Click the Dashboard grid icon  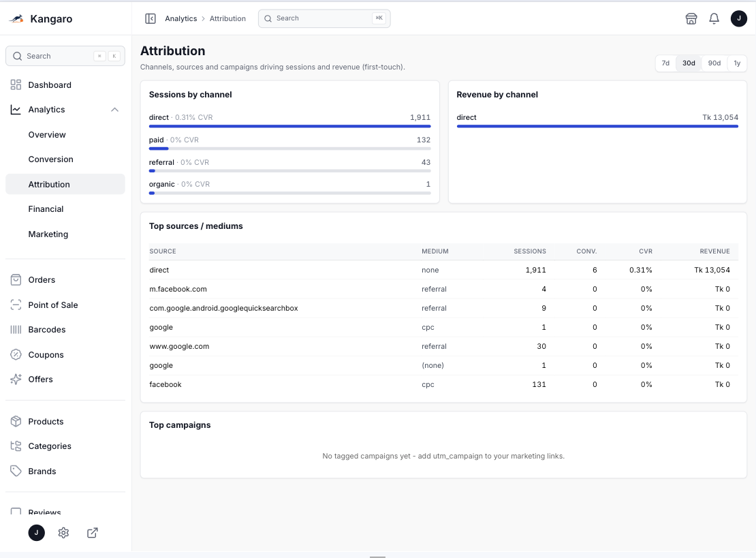[x=16, y=85]
